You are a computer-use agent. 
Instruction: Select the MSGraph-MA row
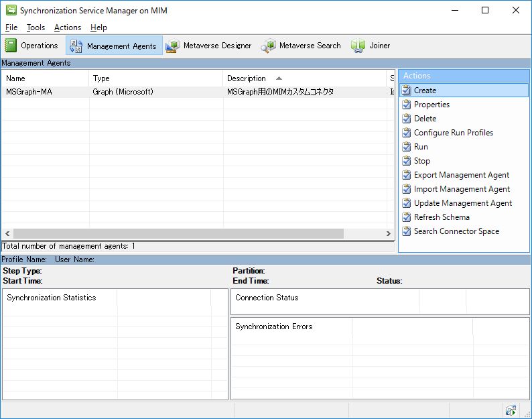[29, 92]
